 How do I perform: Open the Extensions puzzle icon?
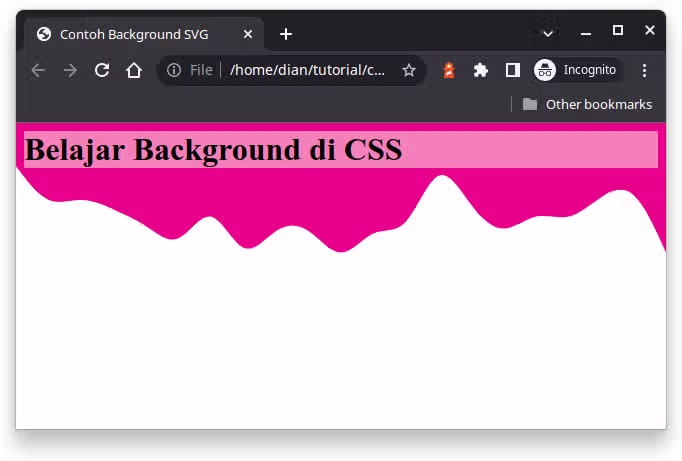coord(481,70)
